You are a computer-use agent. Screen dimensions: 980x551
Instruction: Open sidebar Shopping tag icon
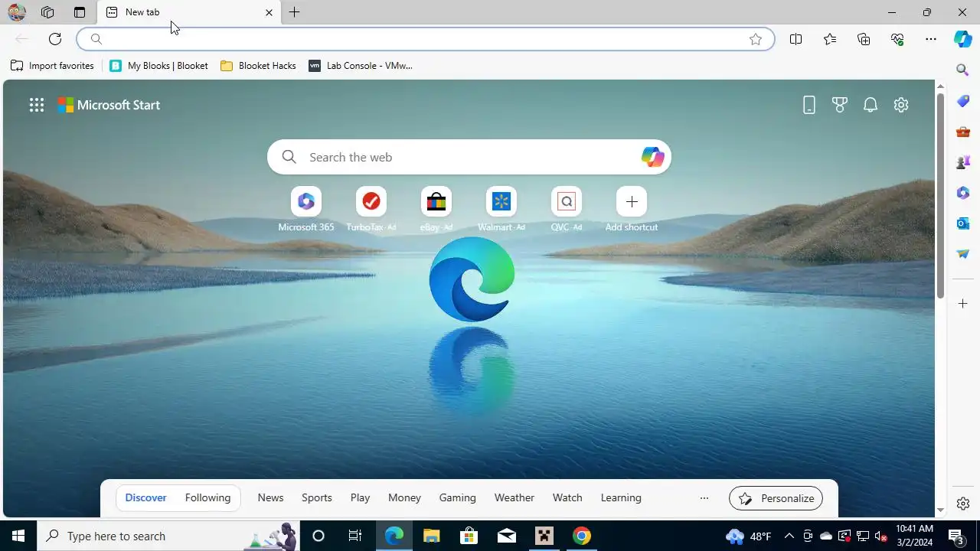(x=963, y=101)
